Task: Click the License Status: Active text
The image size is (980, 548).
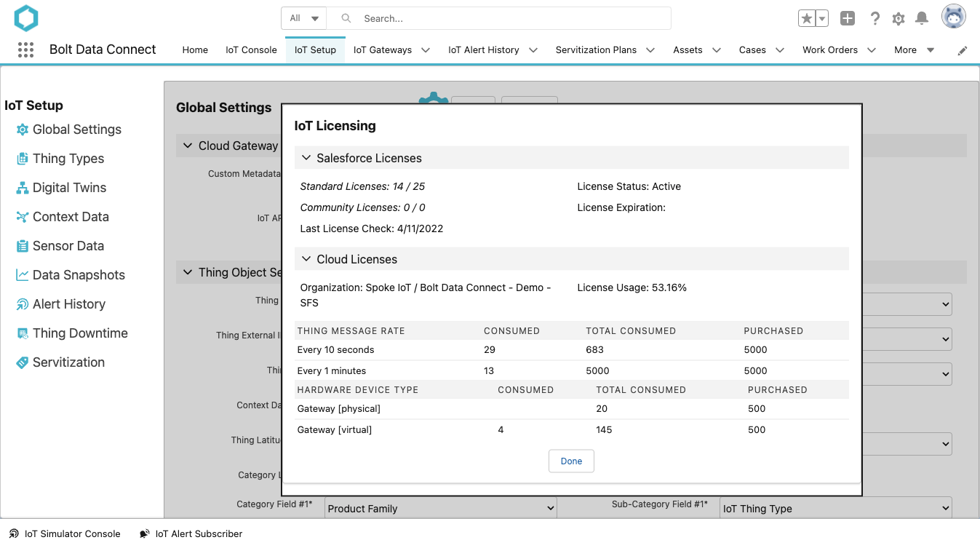Action: coord(629,186)
